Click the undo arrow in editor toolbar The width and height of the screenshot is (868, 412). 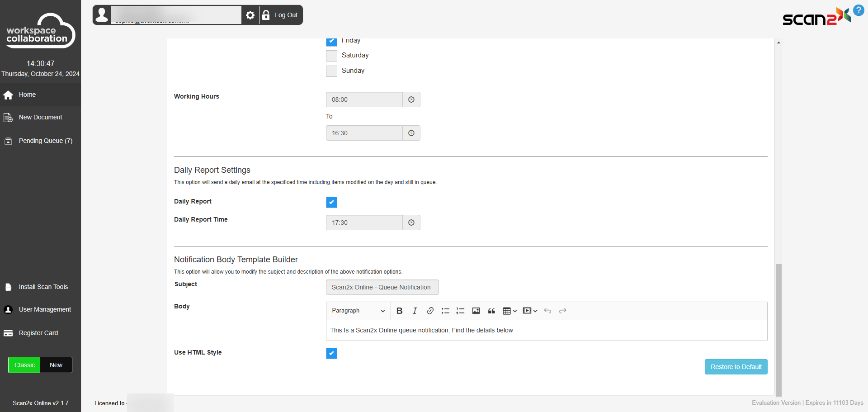click(547, 311)
